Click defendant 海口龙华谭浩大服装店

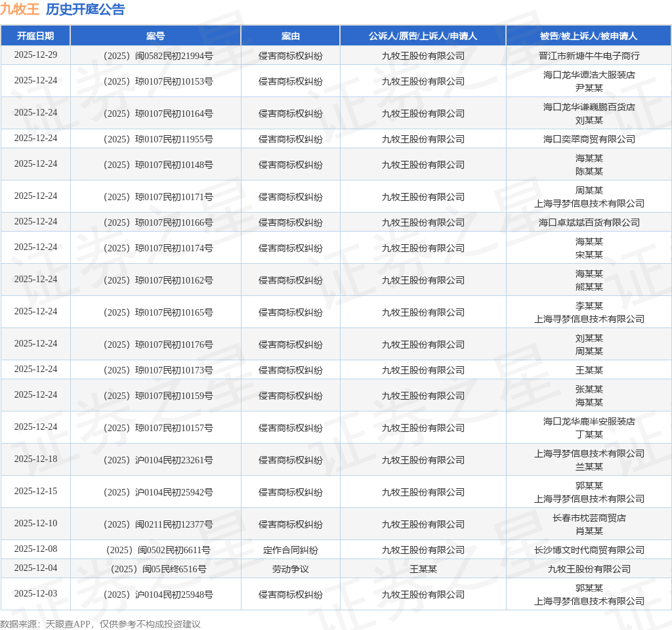pos(589,75)
